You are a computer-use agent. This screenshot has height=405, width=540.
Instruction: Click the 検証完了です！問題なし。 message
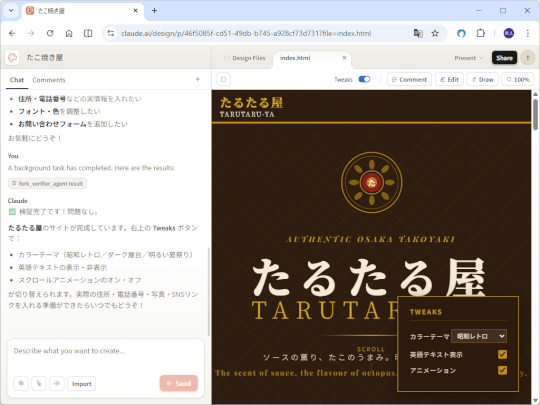tap(59, 211)
